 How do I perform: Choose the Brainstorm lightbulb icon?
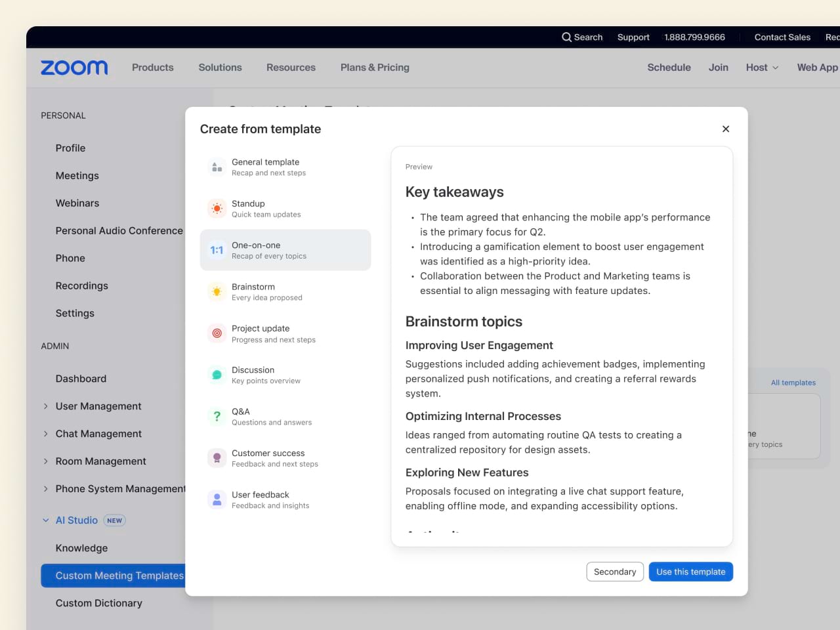pyautogui.click(x=217, y=292)
